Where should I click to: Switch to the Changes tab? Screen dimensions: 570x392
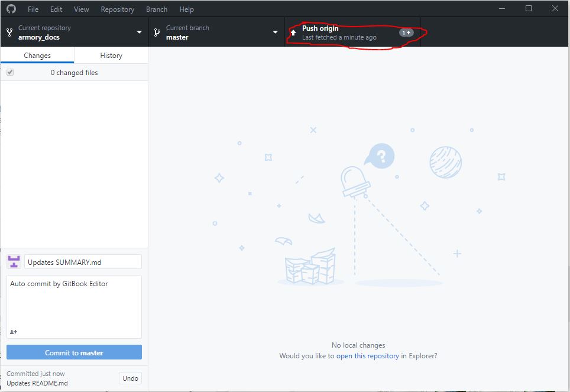tap(37, 55)
